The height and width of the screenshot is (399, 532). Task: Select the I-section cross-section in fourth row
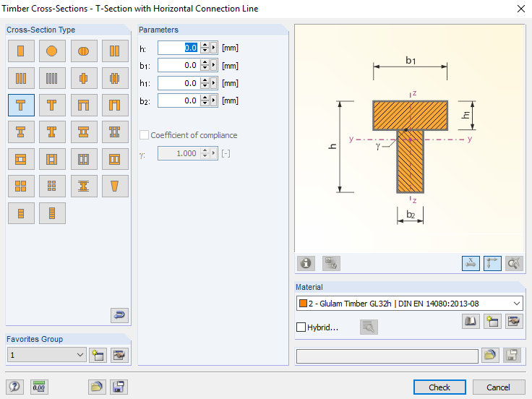pos(21,132)
